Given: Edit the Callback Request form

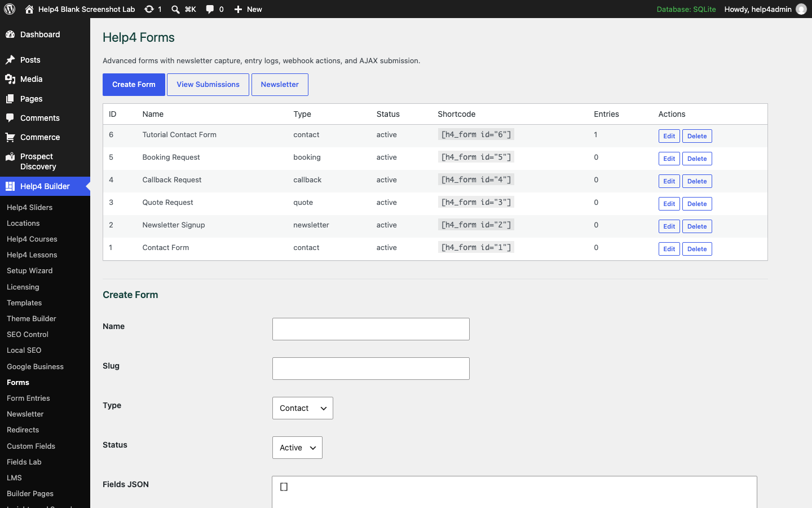Looking at the screenshot, I should click(x=669, y=181).
